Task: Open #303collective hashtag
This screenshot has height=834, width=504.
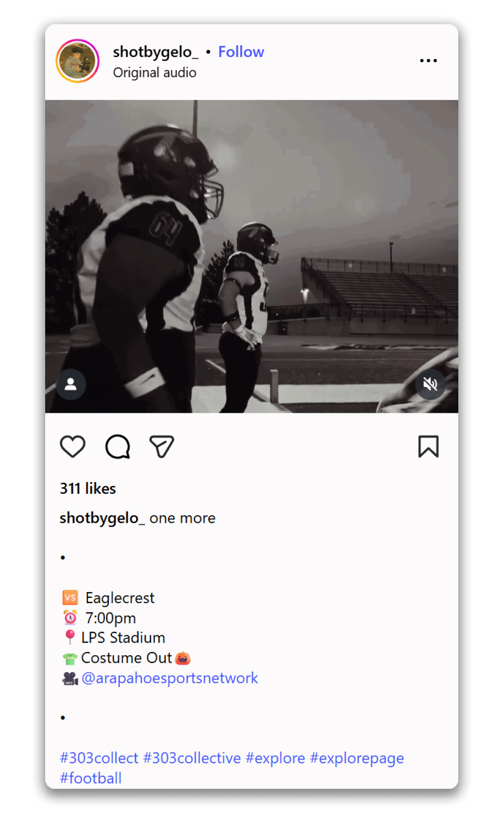Action: [x=192, y=758]
